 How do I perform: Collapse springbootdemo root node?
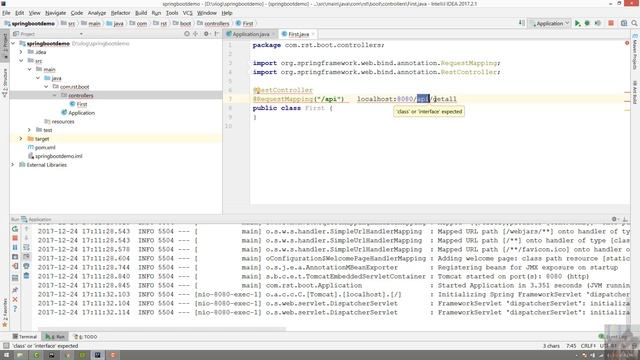(x=13, y=43)
